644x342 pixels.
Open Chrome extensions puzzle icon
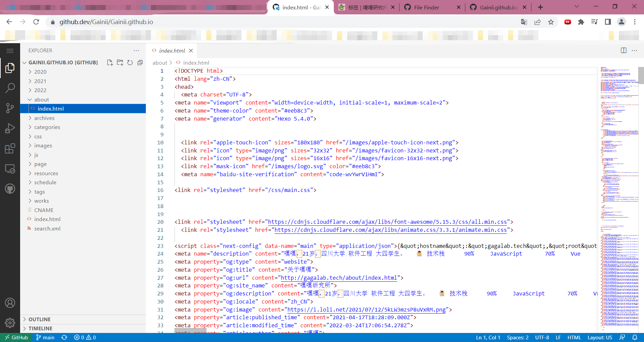point(581,22)
